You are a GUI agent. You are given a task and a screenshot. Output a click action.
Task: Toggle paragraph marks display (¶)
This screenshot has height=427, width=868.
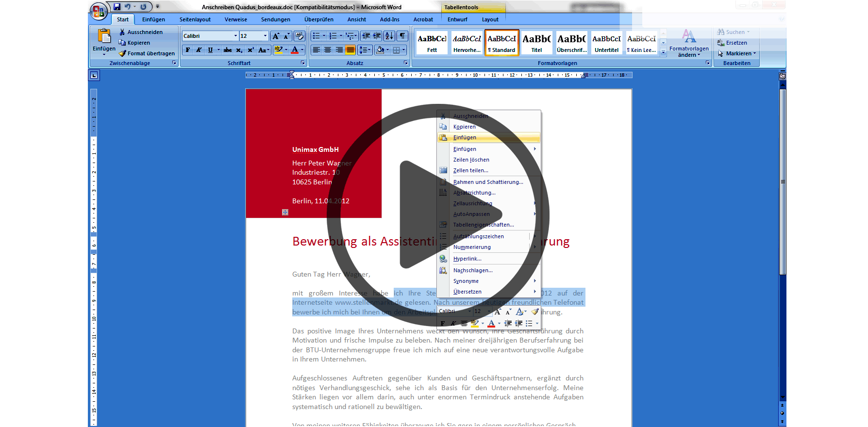(x=402, y=36)
